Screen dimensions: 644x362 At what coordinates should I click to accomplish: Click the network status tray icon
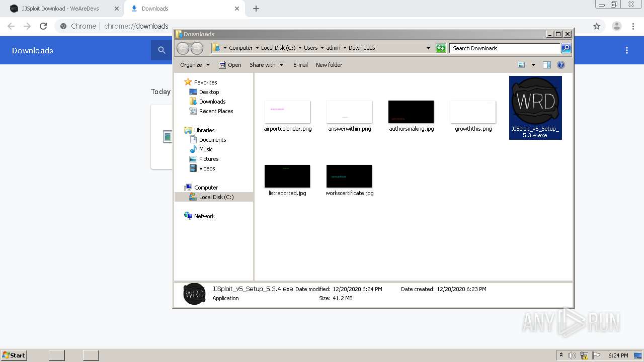(584, 355)
